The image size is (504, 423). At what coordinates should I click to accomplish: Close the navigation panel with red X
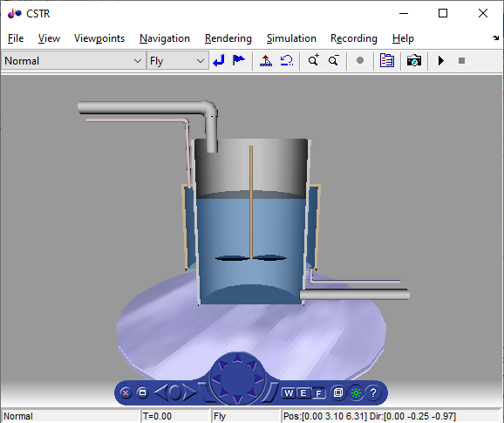[x=126, y=392]
